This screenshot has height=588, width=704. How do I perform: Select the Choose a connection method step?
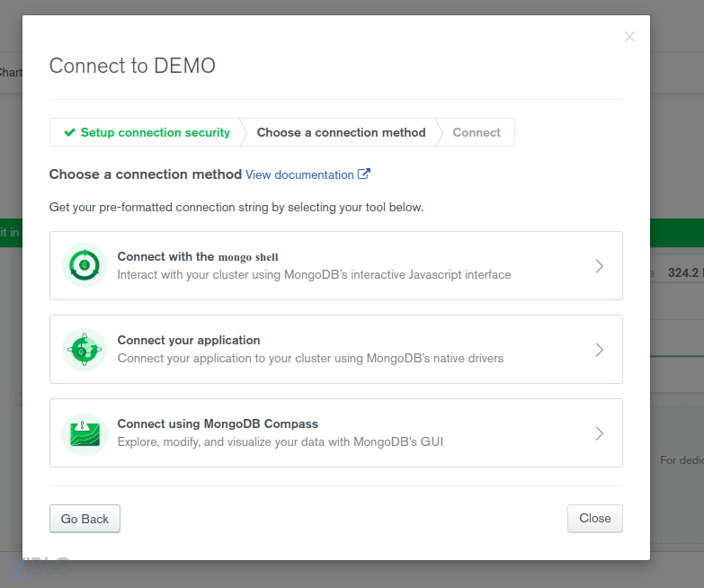[x=341, y=132]
